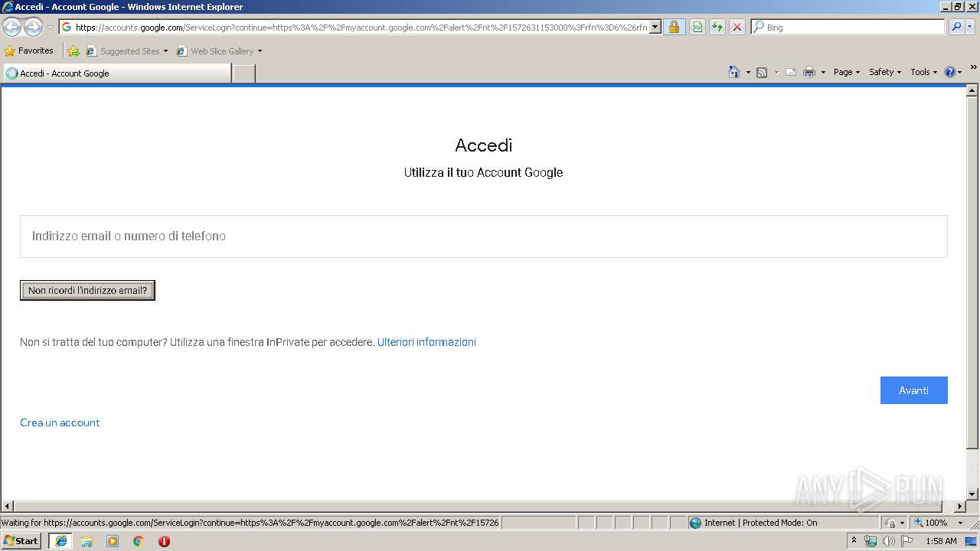Click the browser Back arrow button

coord(11,28)
